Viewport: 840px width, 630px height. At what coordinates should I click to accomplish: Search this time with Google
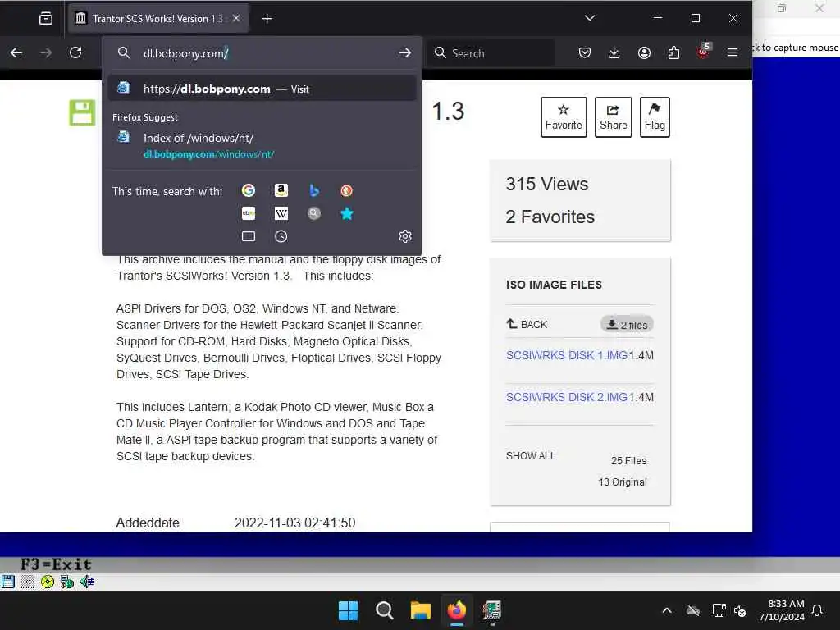[248, 190]
